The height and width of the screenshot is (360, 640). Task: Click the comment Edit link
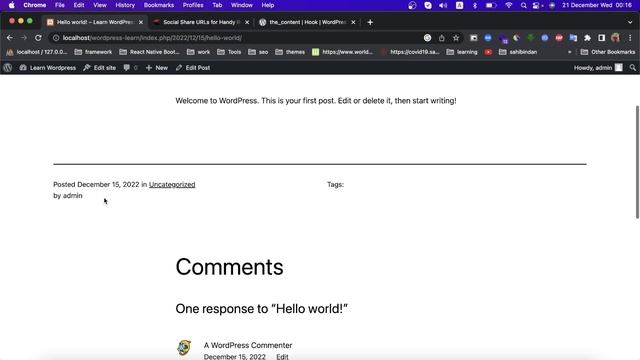pyautogui.click(x=282, y=357)
